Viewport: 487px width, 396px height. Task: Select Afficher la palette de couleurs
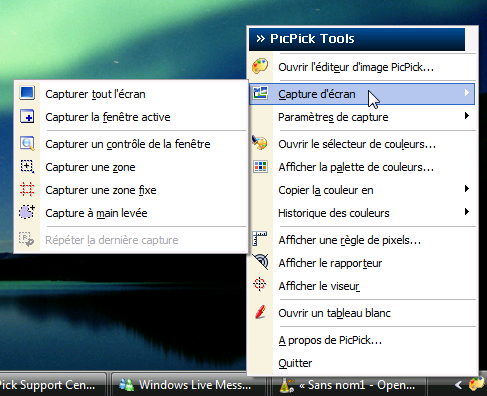[362, 167]
